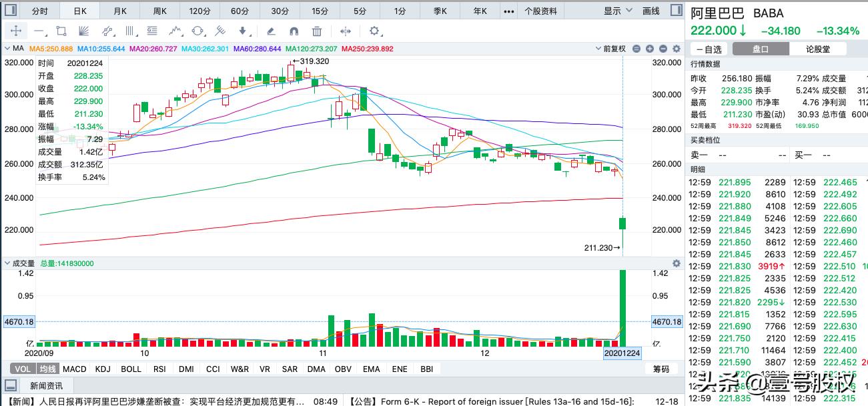Select the wave pattern drawing tool
This screenshot has height=406, width=868.
click(x=175, y=31)
